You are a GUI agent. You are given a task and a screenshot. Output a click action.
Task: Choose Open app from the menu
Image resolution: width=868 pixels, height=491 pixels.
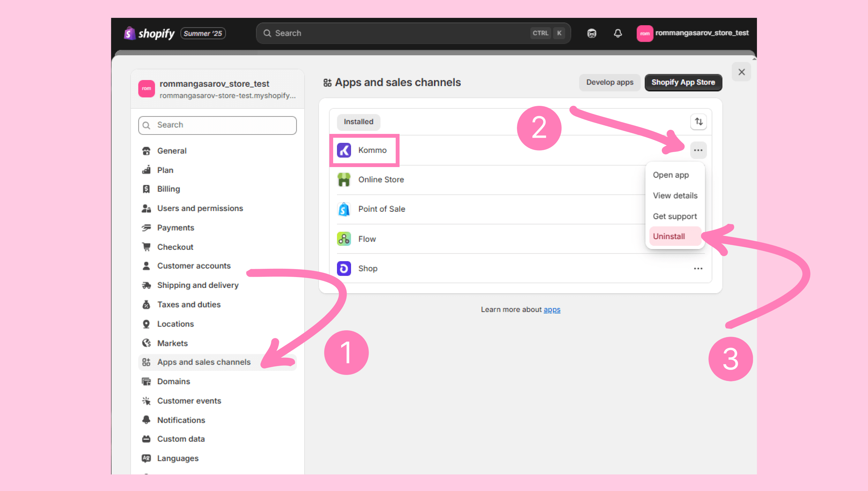pyautogui.click(x=675, y=175)
